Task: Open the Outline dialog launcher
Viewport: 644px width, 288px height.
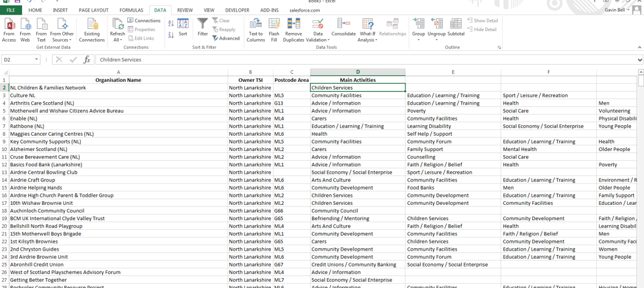Action: [x=499, y=48]
